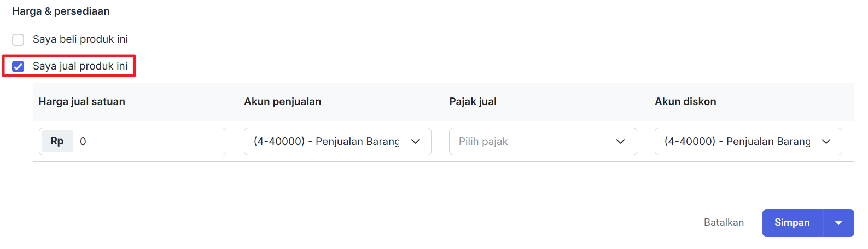
Task: Click the "Harga jual satuan" column header
Action: 82,102
